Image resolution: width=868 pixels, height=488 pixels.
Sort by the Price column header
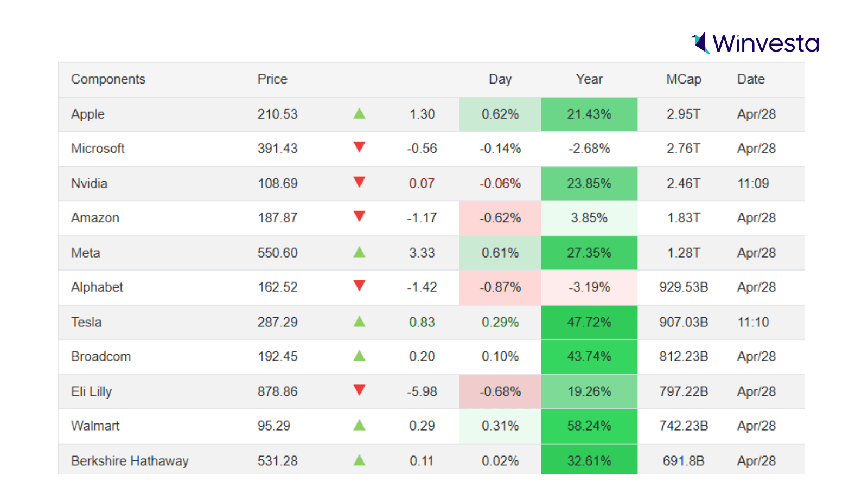point(272,79)
